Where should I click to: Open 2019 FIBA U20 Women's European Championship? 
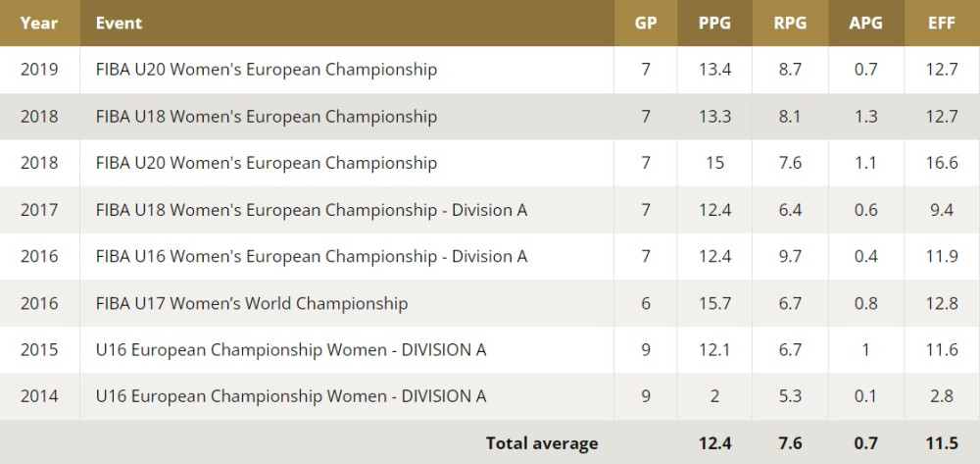[x=267, y=70]
